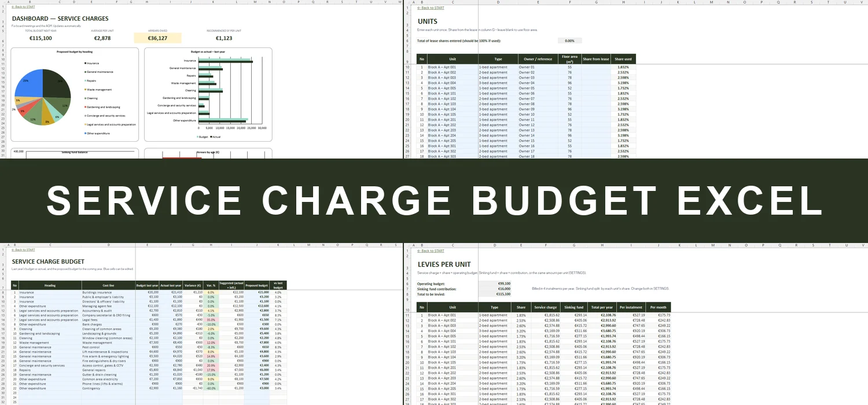Click the blue 25% slice of the pie chart
868x405 pixels.
(x=30, y=83)
